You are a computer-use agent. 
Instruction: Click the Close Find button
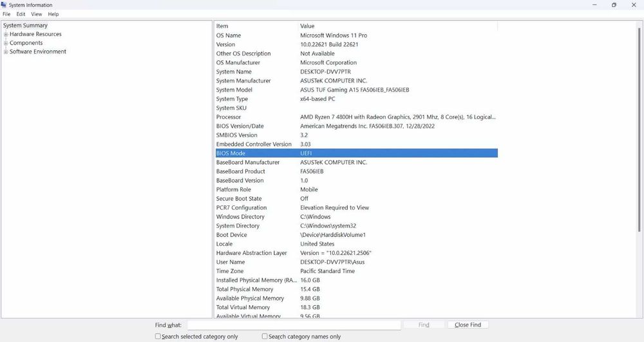[x=468, y=325]
